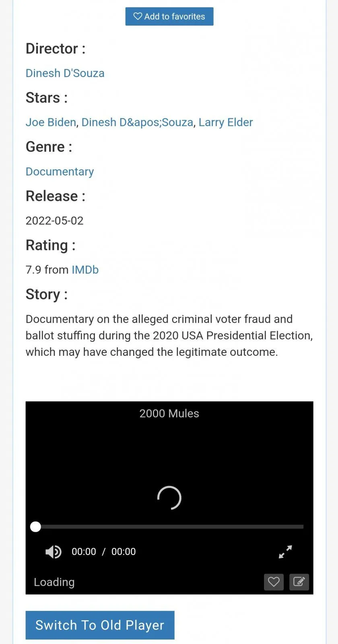Viewport: 338px width, 644px height.
Task: Click the heart outline on Add to favorites
Action: point(138,17)
